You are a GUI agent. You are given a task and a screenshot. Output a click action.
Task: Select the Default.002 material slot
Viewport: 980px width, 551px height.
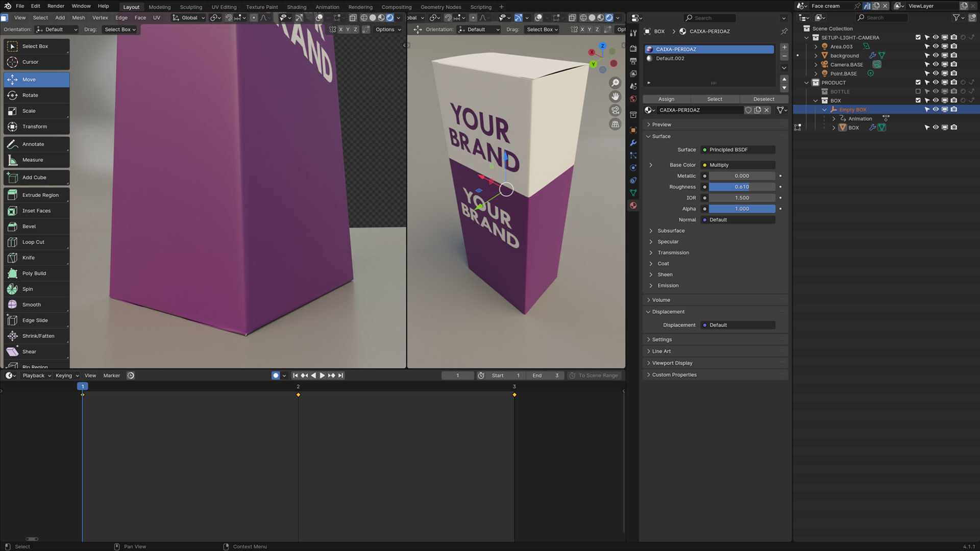[x=709, y=59]
